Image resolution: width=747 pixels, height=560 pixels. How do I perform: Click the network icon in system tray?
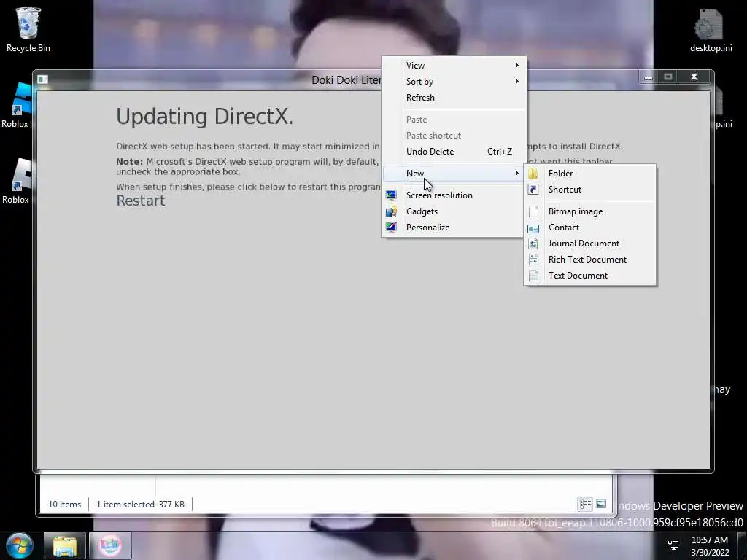[673, 545]
